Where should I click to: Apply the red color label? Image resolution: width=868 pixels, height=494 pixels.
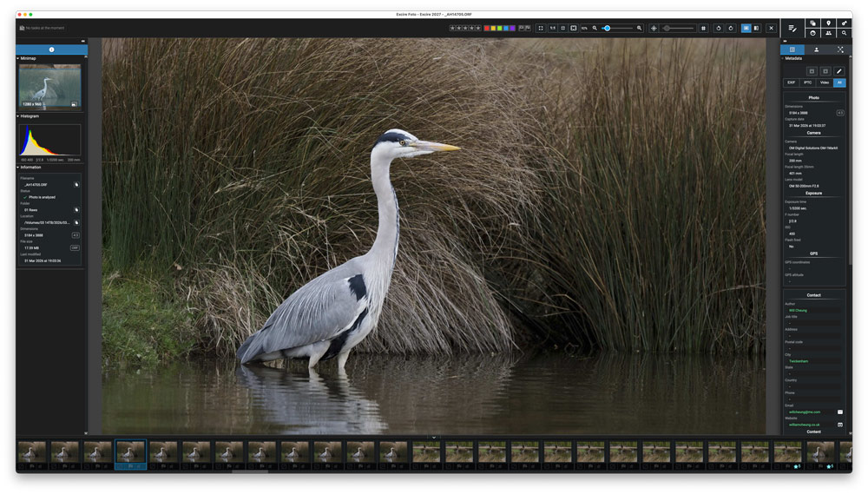[487, 29]
